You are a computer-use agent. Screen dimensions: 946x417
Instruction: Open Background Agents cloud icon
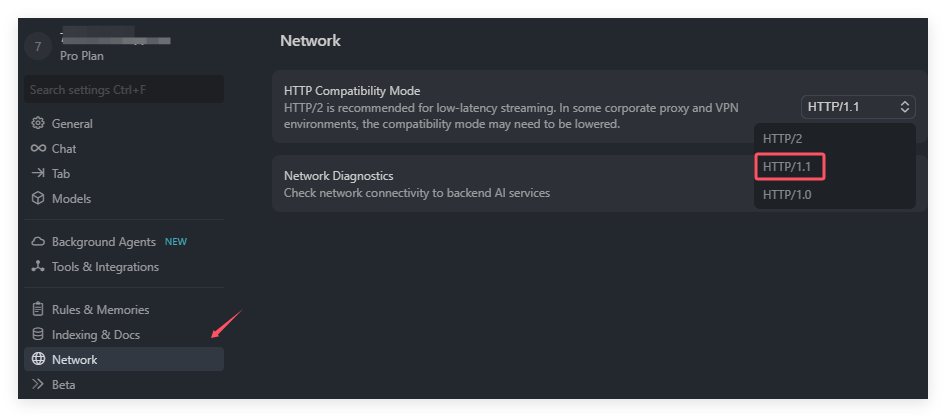pos(38,242)
